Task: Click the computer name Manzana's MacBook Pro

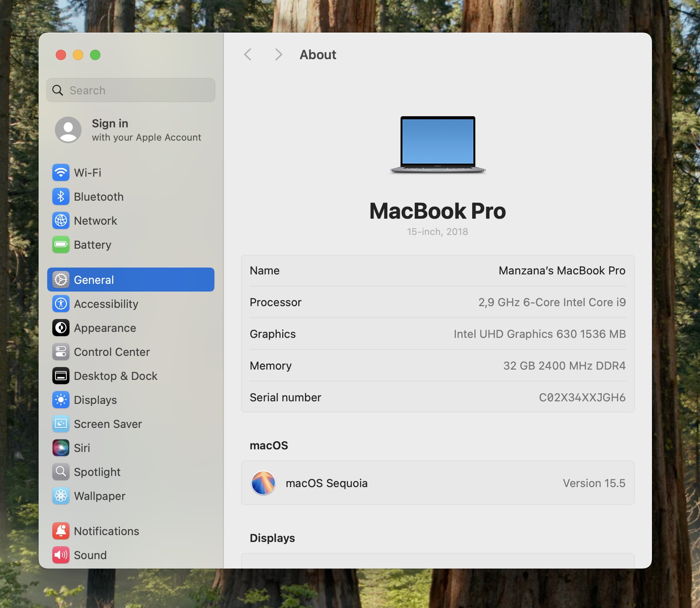Action: pyautogui.click(x=561, y=271)
